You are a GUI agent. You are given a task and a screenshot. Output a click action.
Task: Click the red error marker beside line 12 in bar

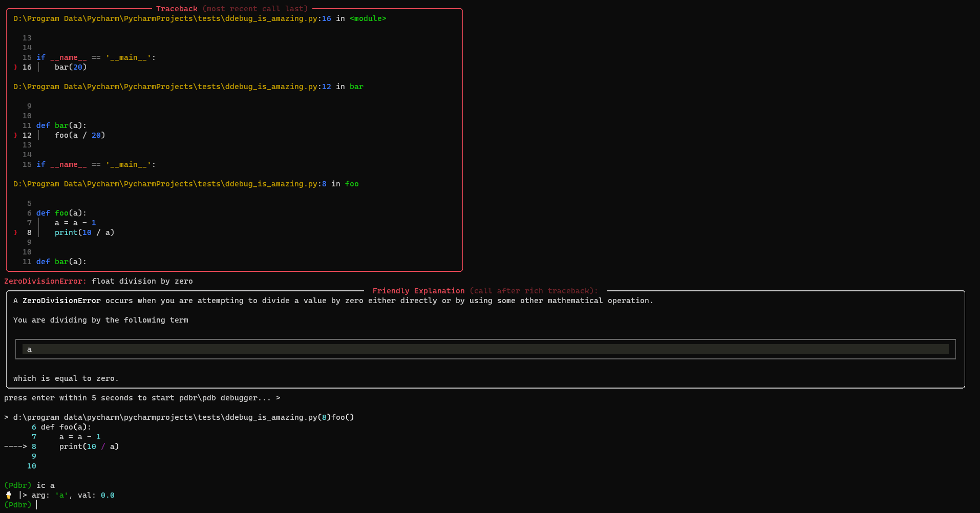point(15,135)
